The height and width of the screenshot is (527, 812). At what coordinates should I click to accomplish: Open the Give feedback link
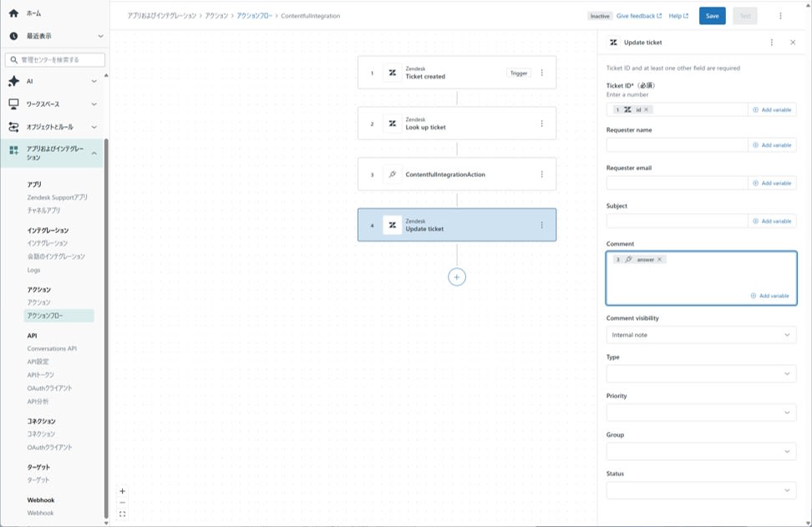[639, 16]
